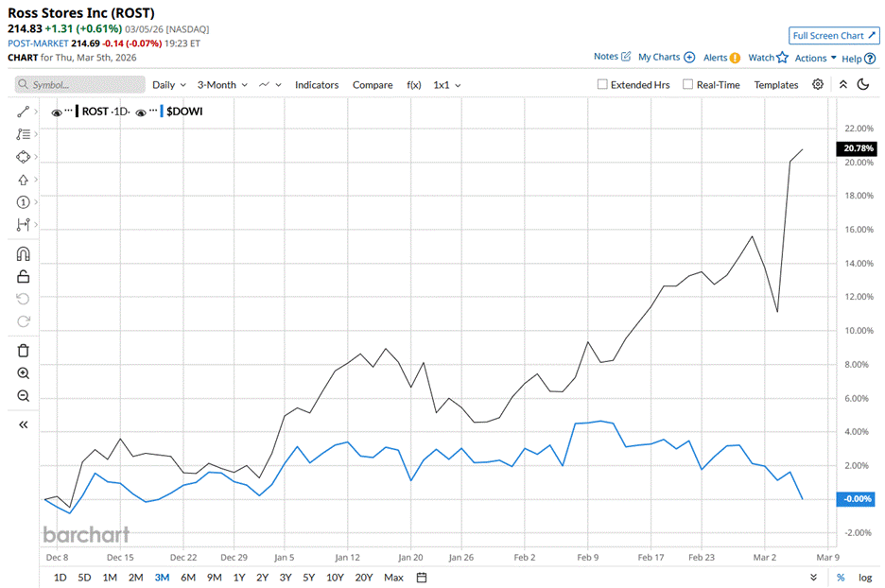Screen dimensions: 885x588
Task: Toggle ROST series visibility eye
Action: (x=57, y=112)
